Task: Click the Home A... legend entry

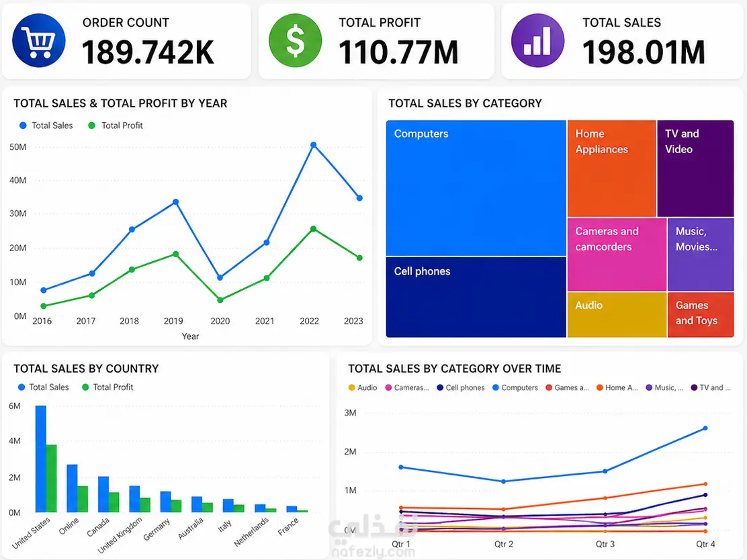Action: pos(617,387)
